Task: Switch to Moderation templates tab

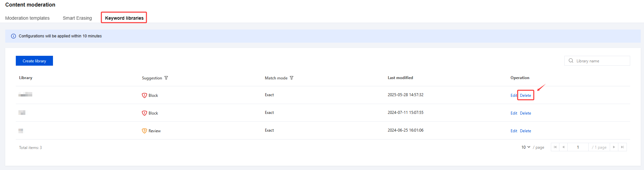Action: click(x=27, y=18)
